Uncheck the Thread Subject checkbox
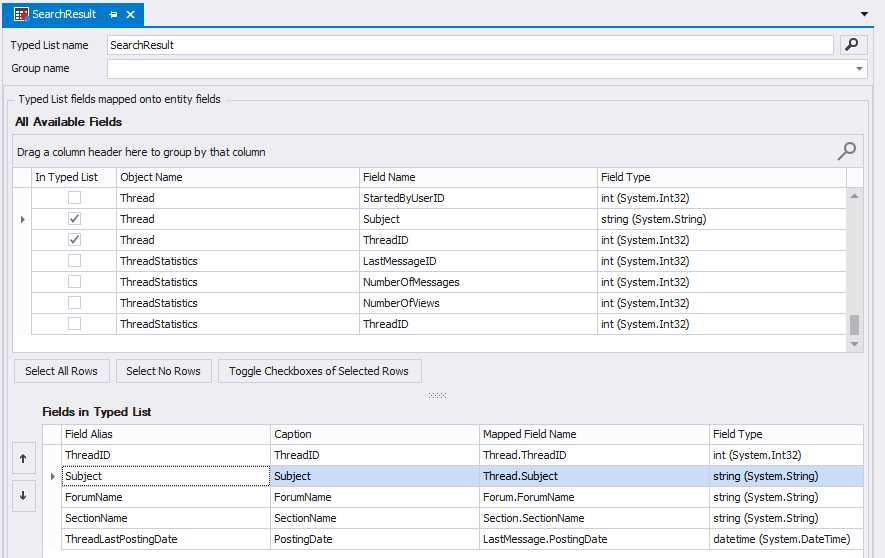The height and width of the screenshot is (558, 885). 74,218
